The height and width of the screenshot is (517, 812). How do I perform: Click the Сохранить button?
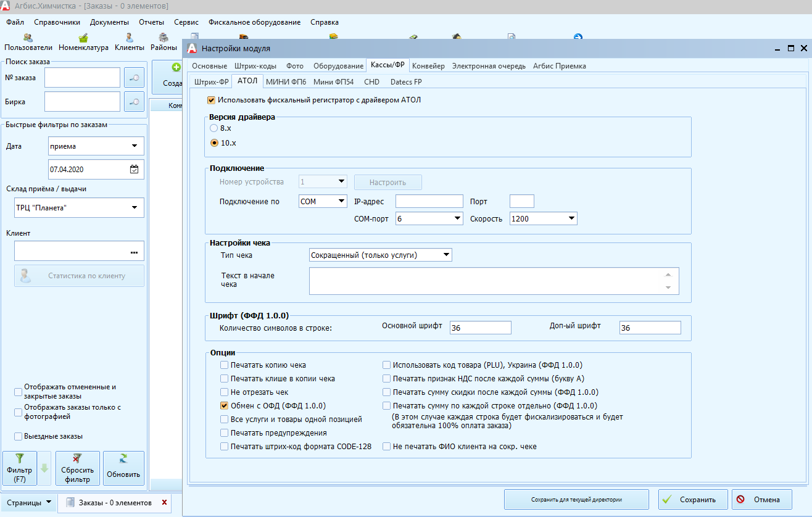(693, 500)
